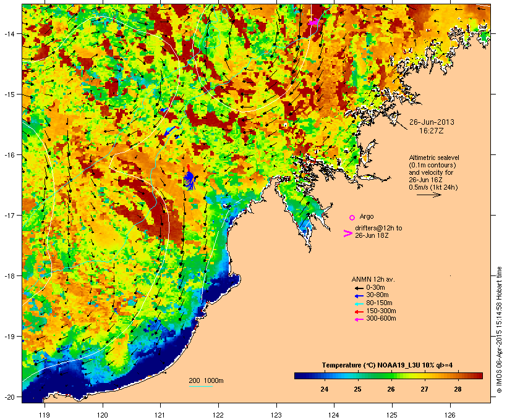Click the longitude label 121
The height and width of the screenshot is (420, 507).
(160, 415)
